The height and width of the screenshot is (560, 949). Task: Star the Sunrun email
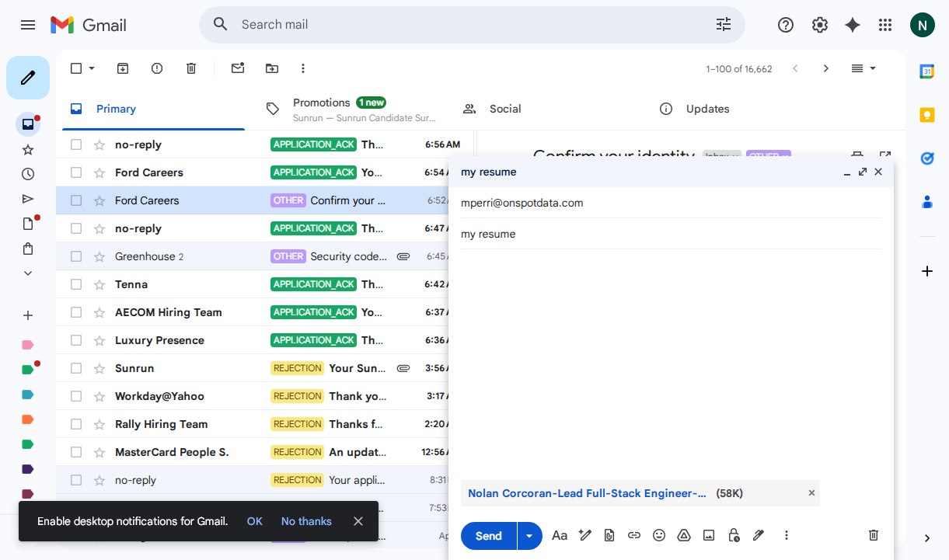(x=99, y=368)
